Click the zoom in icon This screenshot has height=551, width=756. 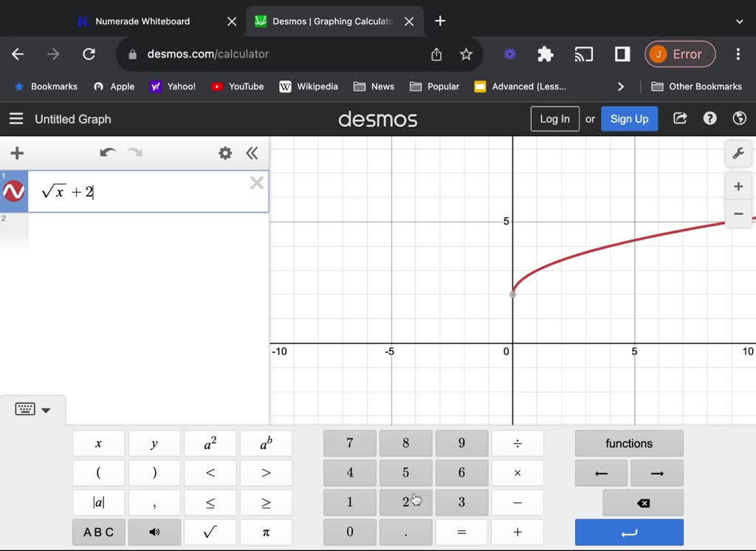point(738,186)
